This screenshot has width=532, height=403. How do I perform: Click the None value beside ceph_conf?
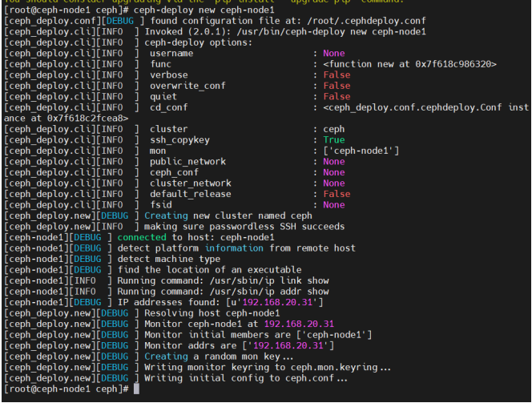click(334, 173)
